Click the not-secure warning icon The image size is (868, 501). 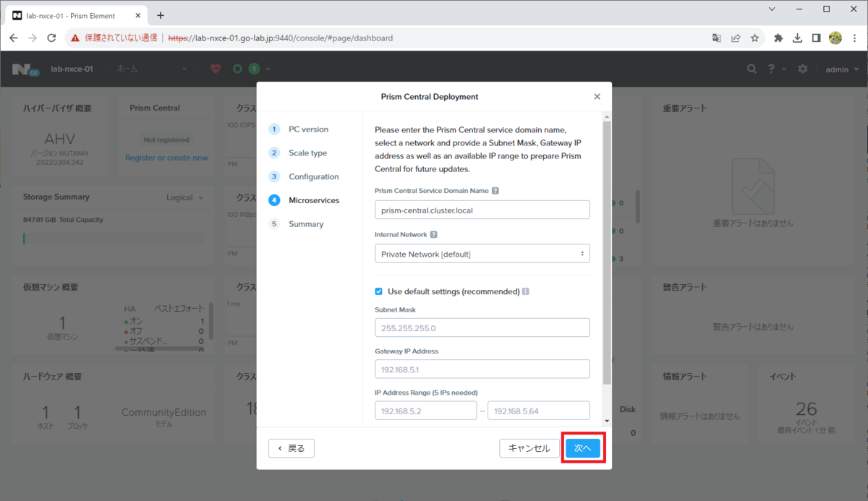point(75,38)
